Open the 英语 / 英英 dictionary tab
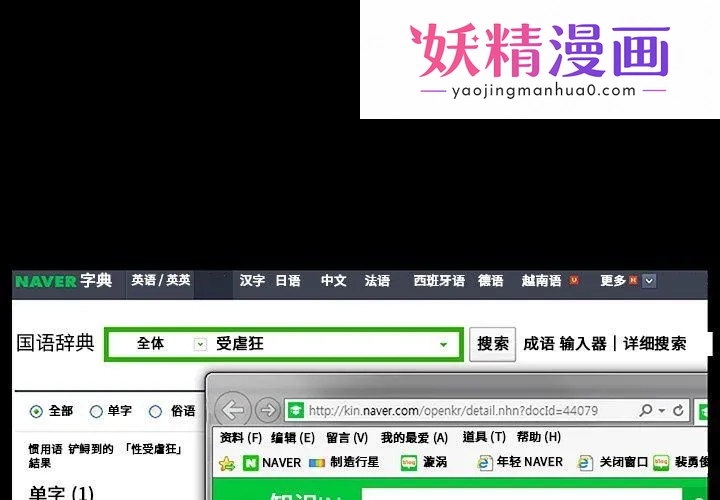 point(160,280)
